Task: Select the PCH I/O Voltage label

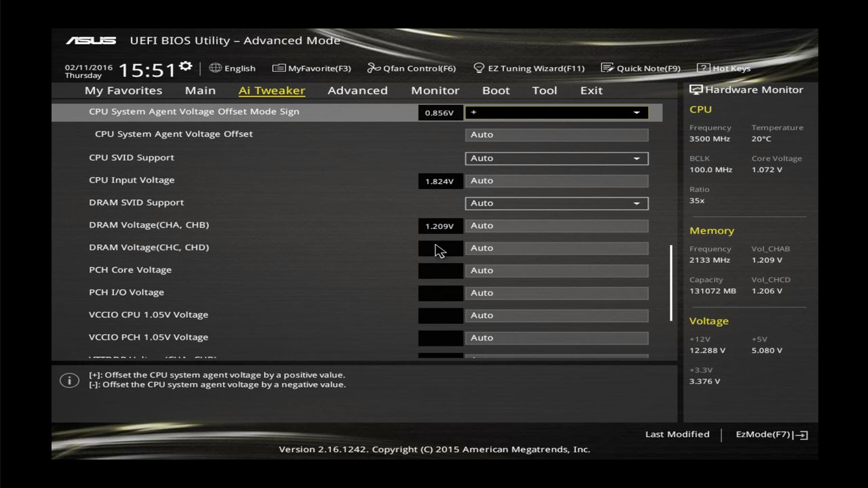Action: (126, 292)
